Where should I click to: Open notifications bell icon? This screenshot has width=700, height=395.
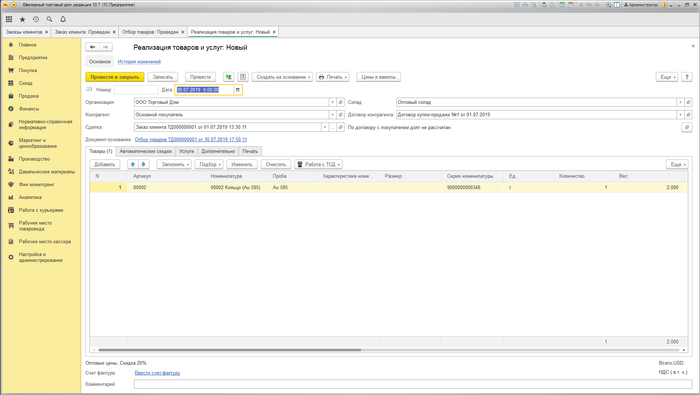(63, 19)
